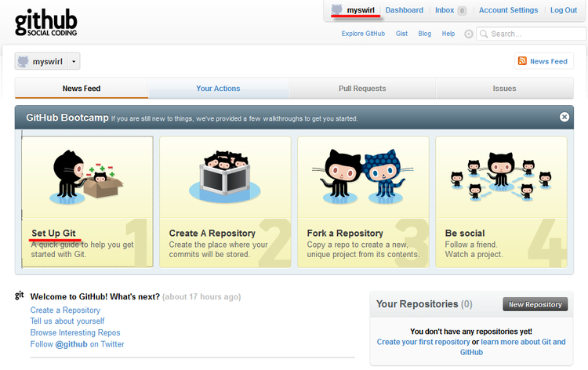Click the Set Up Git octocat illustration
588x370 pixels.
tap(86, 177)
